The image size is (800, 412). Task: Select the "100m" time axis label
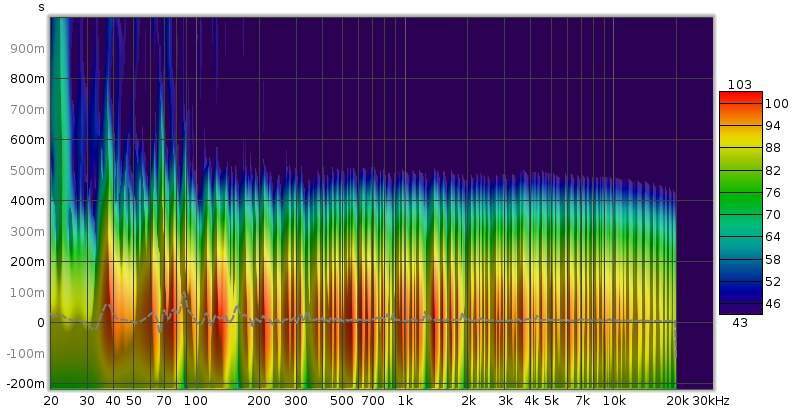27,292
